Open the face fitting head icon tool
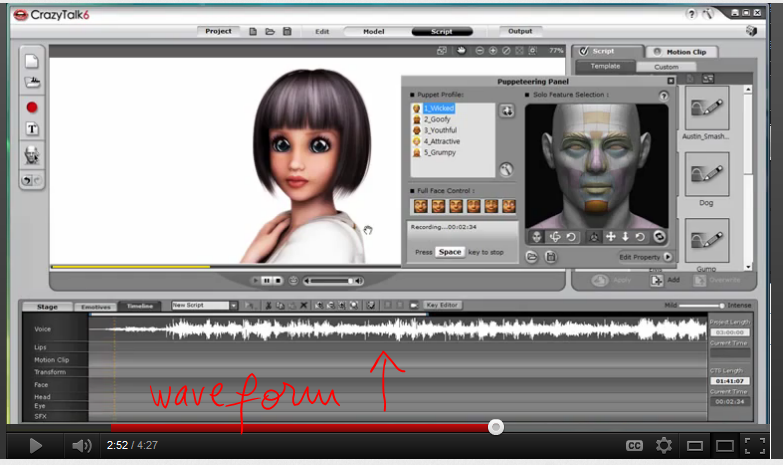 (x=32, y=155)
